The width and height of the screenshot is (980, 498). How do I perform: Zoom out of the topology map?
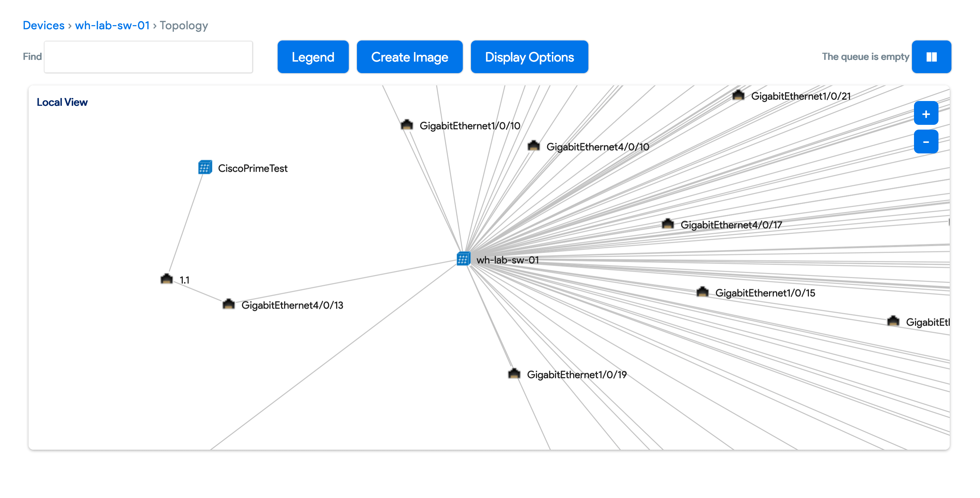pos(926,142)
